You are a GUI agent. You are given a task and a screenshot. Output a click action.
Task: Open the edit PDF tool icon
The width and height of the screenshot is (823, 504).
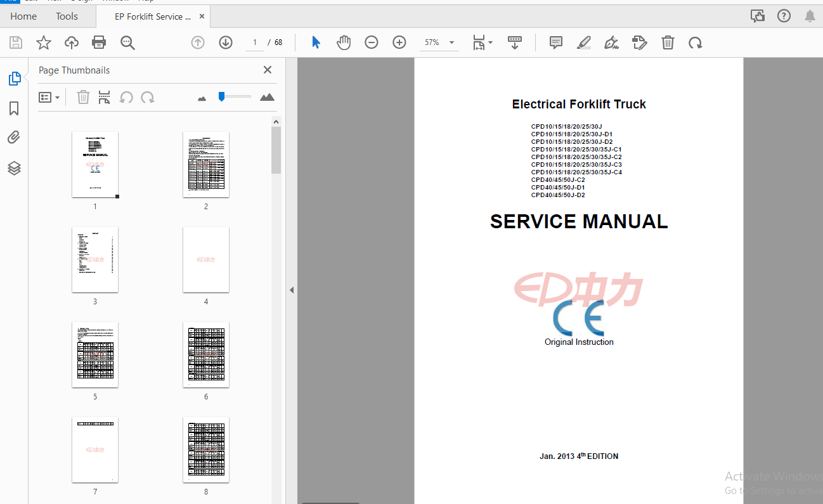coord(640,42)
